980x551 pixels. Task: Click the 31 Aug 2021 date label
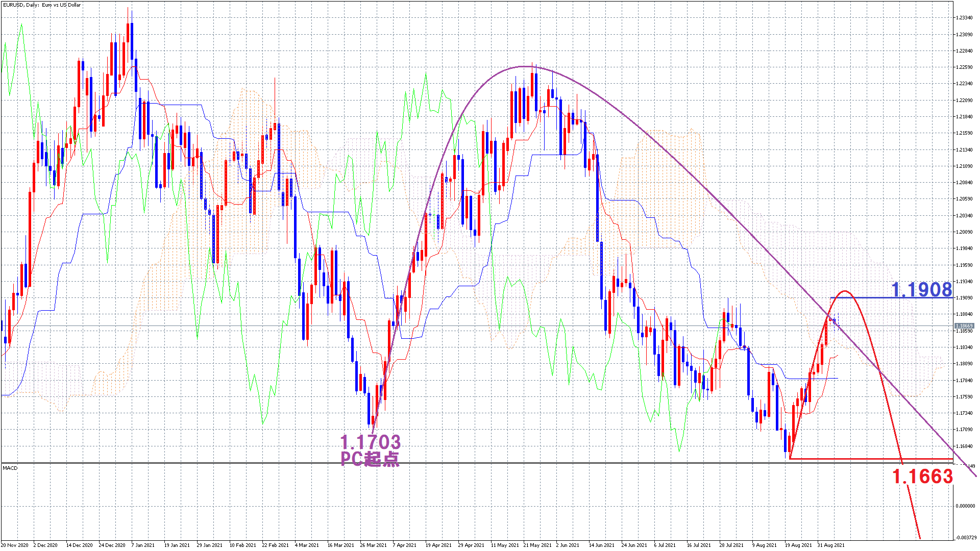click(x=831, y=545)
